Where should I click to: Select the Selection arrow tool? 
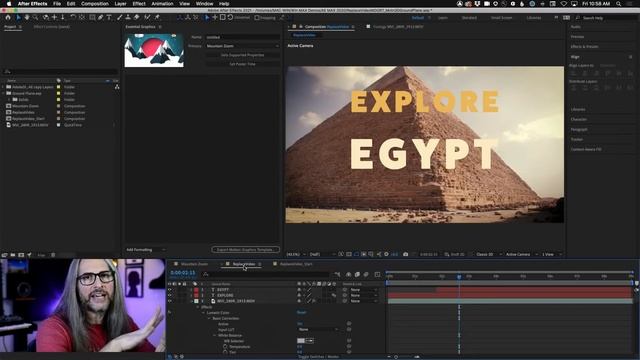pyautogui.click(x=18, y=18)
